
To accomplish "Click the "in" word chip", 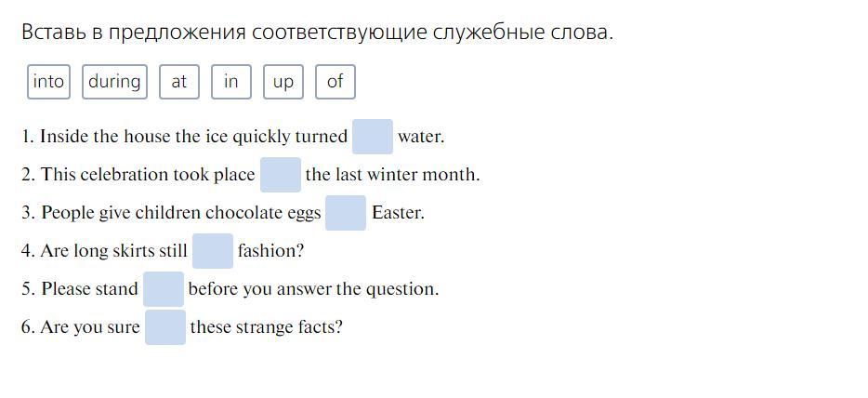I will coord(231,82).
